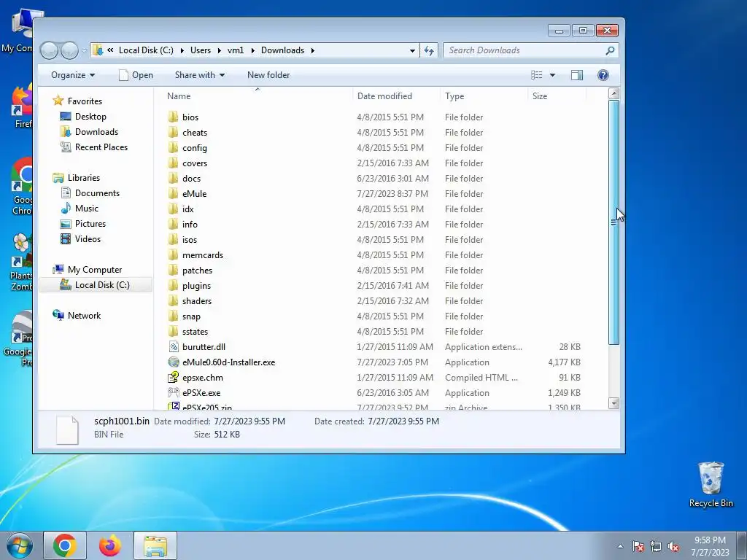Click the scrollbar down arrow
Screen dimensions: 747x560
click(614, 403)
